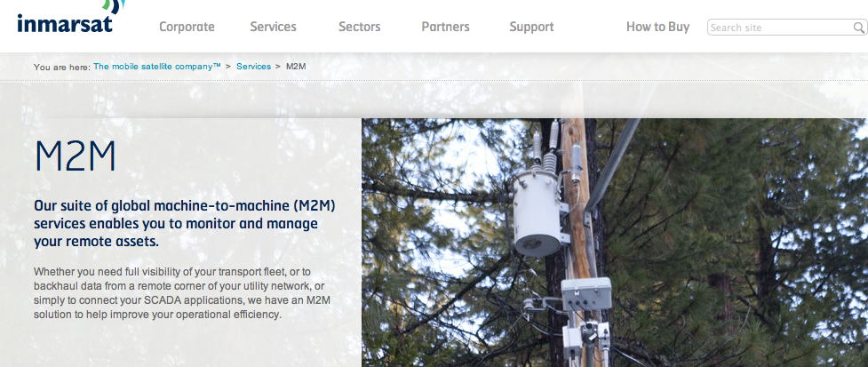This screenshot has width=868, height=367.
Task: Click the paragraph mentioning SCADA applications
Action: point(184,291)
